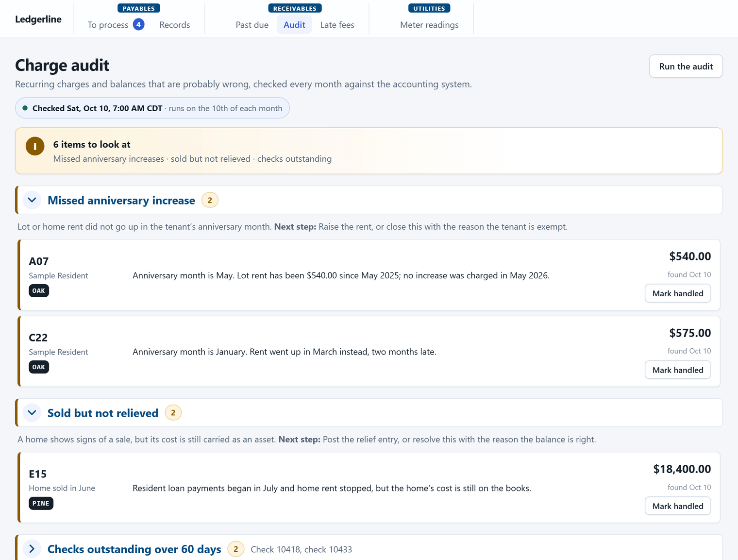Viewport: 738px width, 560px height.
Task: Mark home E15 as handled
Action: [678, 506]
